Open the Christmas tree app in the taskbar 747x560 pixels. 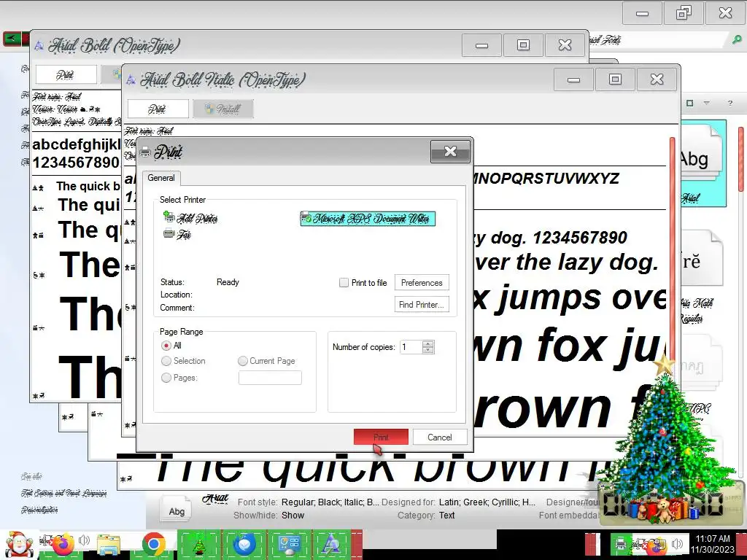[199, 544]
